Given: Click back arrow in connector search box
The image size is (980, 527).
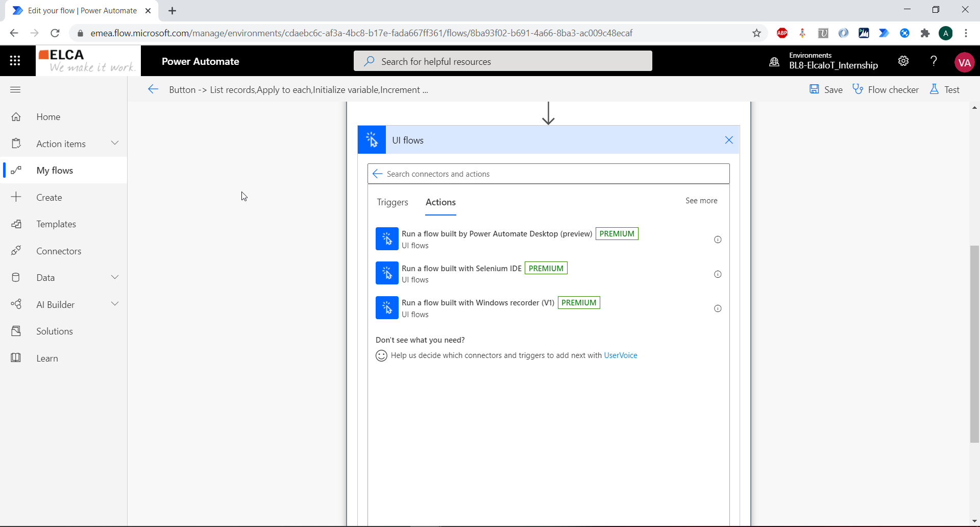Looking at the screenshot, I should pos(378,174).
